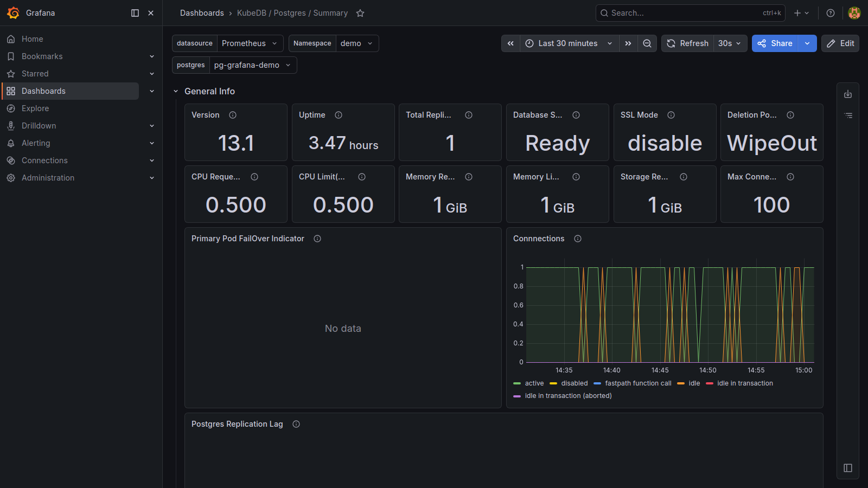
Task: Show info for Postgres Replication Lag
Action: click(x=296, y=424)
